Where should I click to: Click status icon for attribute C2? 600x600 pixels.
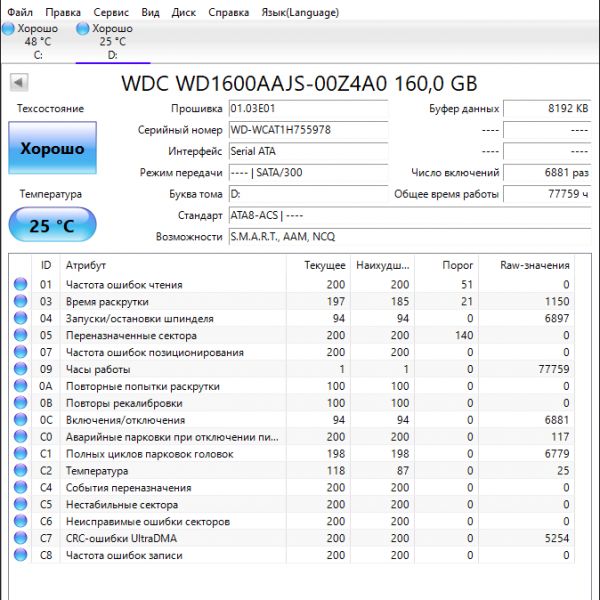coord(20,470)
